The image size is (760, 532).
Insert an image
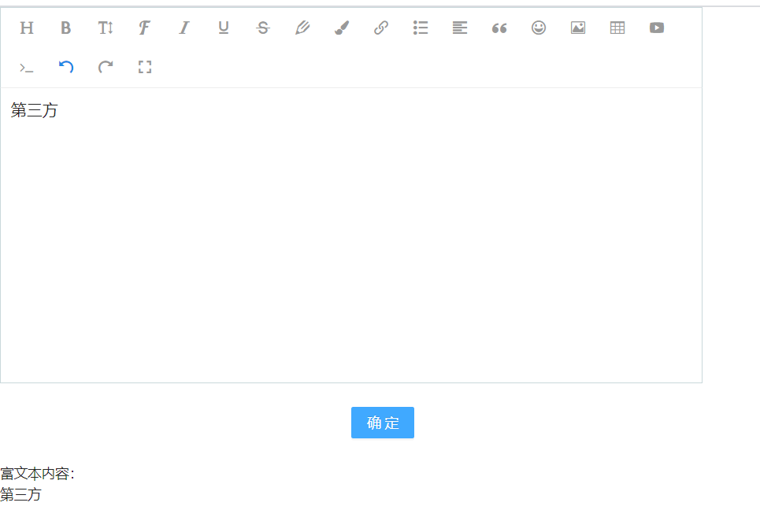pos(578,28)
